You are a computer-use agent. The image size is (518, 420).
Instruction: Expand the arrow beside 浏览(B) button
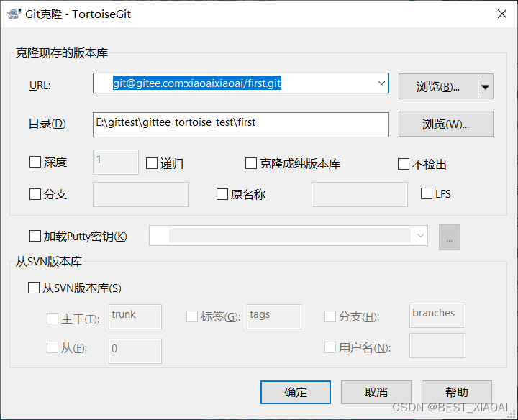point(486,86)
